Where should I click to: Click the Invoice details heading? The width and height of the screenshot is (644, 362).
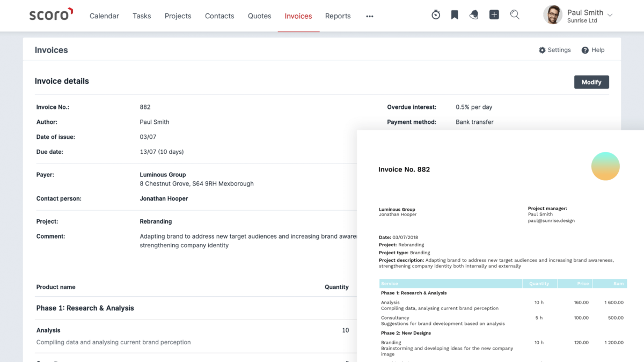pos(62,81)
